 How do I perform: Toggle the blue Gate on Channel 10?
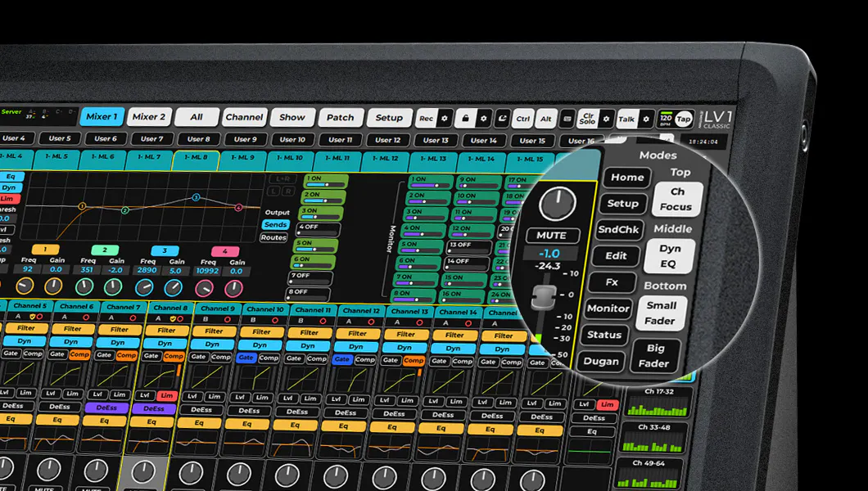(246, 358)
